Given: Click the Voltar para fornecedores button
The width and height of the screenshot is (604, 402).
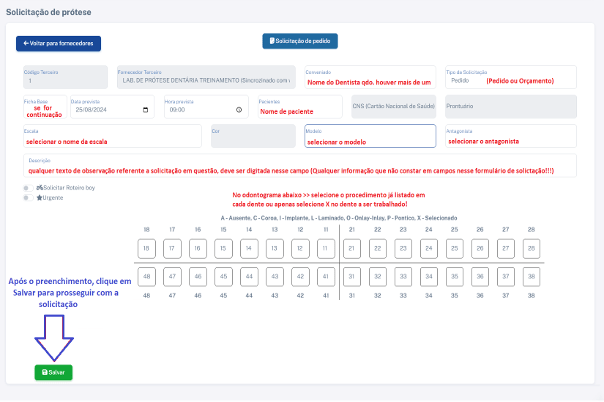Looking at the screenshot, I should click(59, 44).
